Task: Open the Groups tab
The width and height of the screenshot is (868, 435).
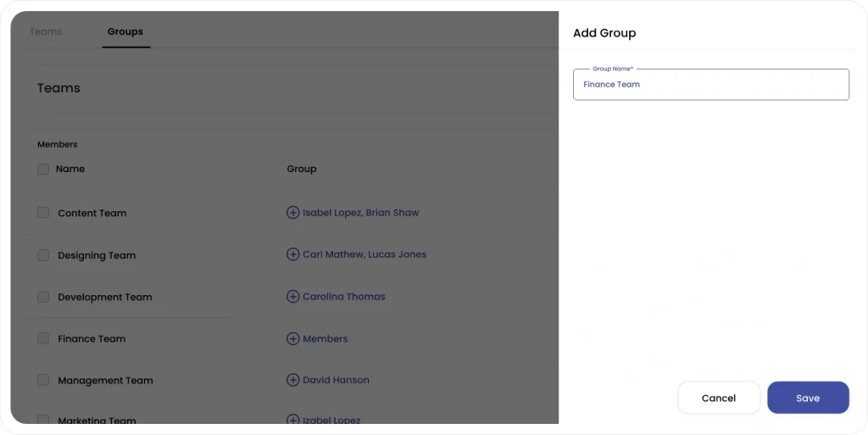Action: (125, 31)
